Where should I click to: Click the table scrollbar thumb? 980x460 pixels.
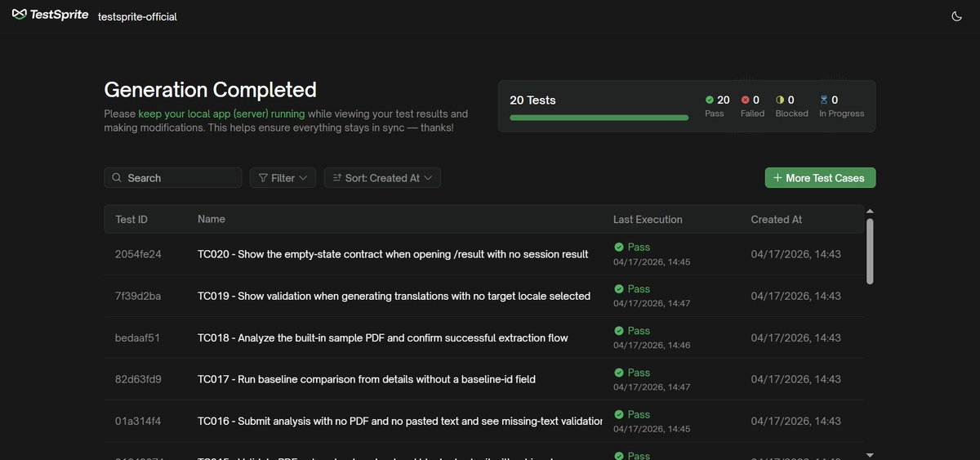870,251
